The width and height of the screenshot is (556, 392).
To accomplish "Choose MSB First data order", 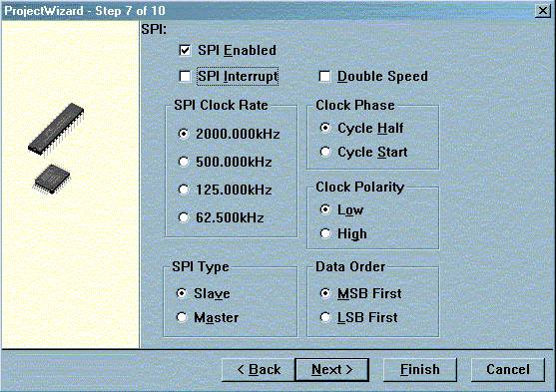I will [325, 293].
